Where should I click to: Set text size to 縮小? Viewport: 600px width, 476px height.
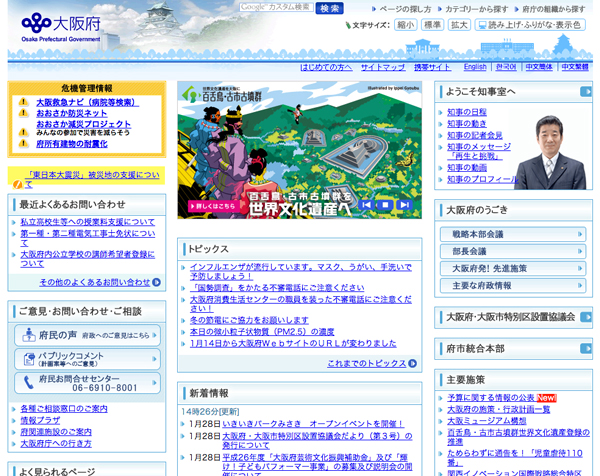[405, 25]
